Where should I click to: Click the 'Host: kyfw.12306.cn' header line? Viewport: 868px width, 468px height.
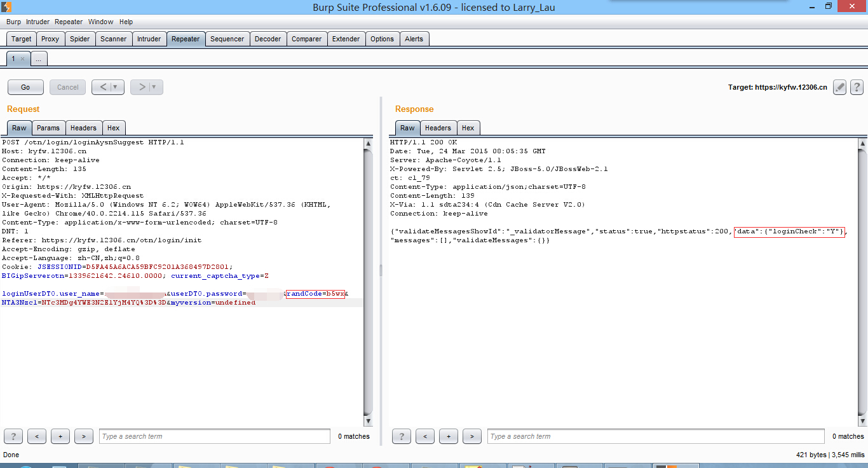[44, 151]
